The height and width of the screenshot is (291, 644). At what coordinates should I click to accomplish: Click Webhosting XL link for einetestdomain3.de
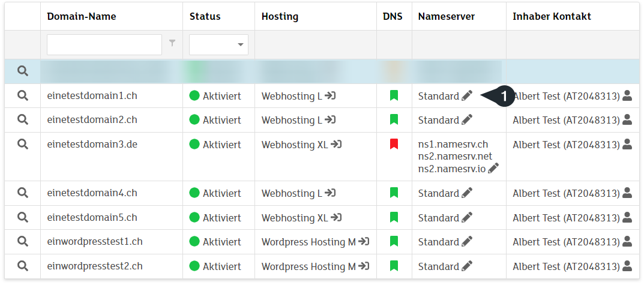295,145
